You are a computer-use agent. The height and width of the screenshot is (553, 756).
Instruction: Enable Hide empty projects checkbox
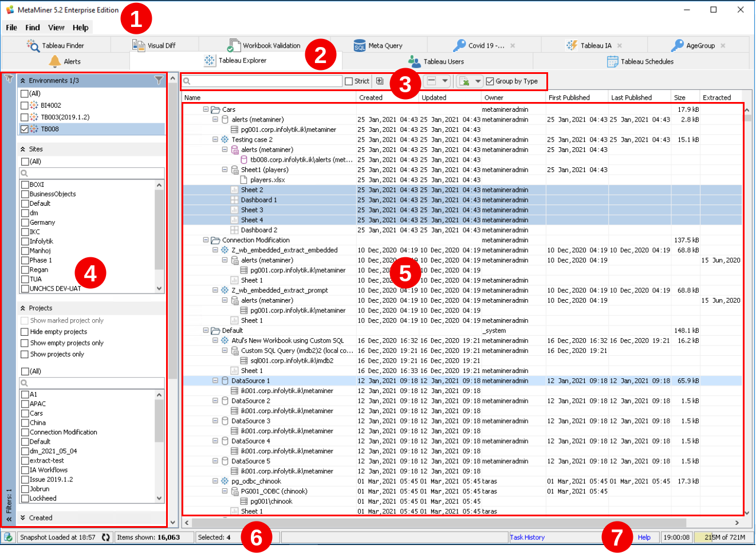[x=25, y=332]
